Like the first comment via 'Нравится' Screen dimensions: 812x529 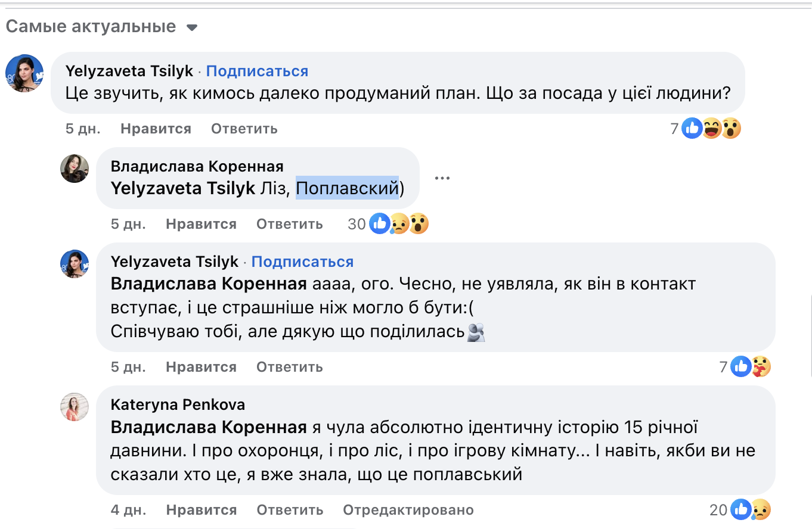156,129
